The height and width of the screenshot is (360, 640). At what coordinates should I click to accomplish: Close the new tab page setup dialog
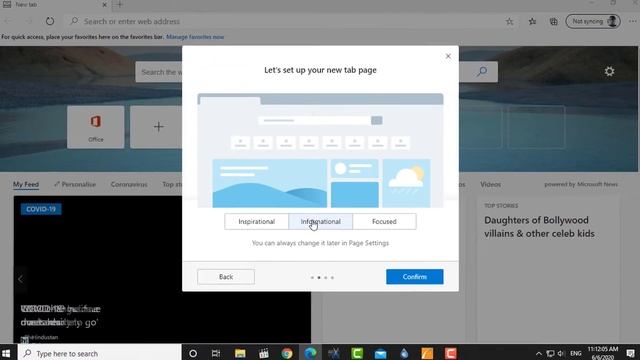click(448, 56)
